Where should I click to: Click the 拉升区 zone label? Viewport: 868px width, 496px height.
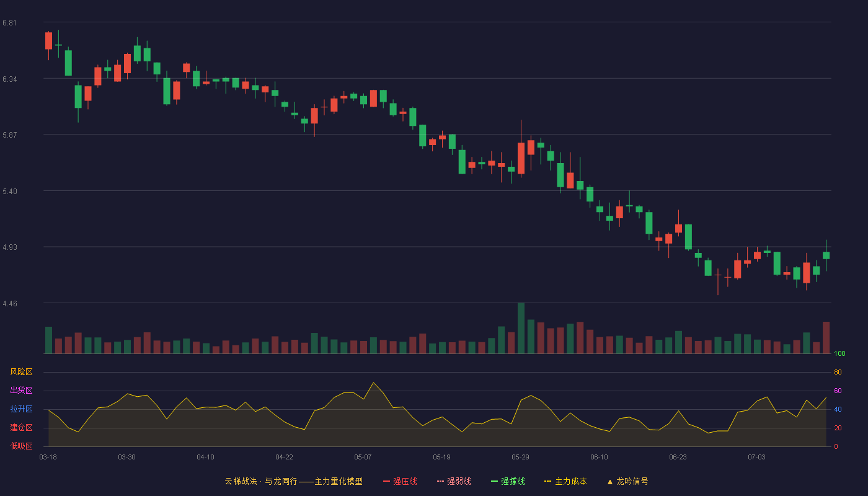[x=21, y=409]
